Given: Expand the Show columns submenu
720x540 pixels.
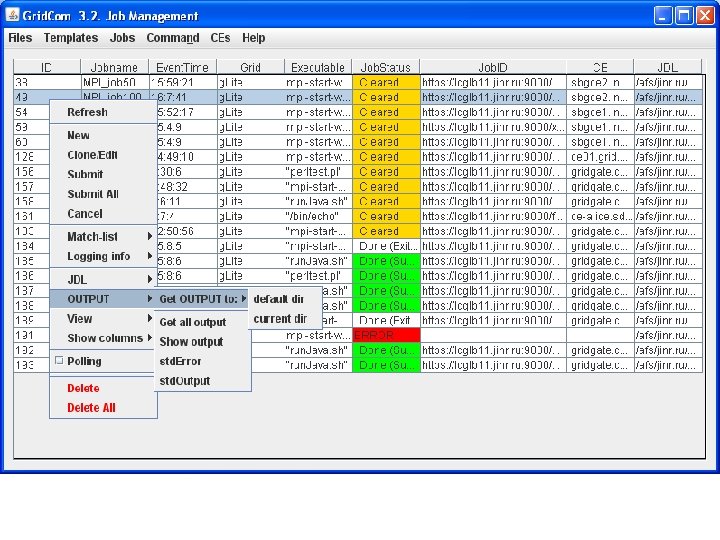Looking at the screenshot, I should click(x=103, y=338).
